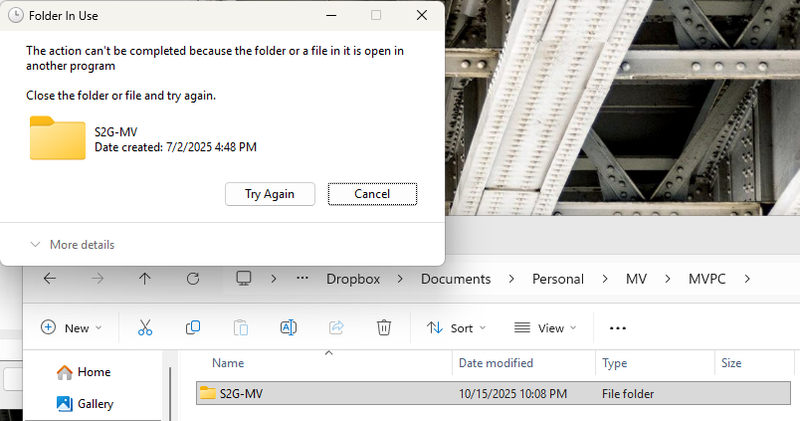
Task: Go up one folder with Up arrow
Action: [145, 279]
